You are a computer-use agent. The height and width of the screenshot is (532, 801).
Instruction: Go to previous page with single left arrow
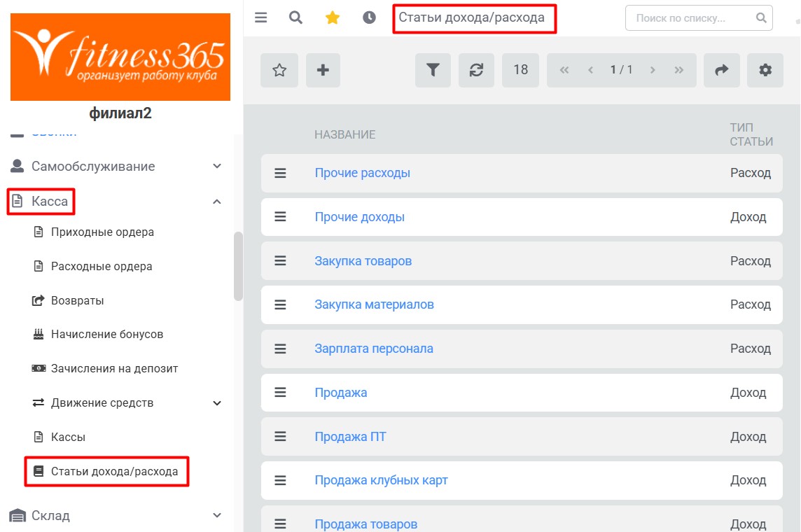coord(590,70)
